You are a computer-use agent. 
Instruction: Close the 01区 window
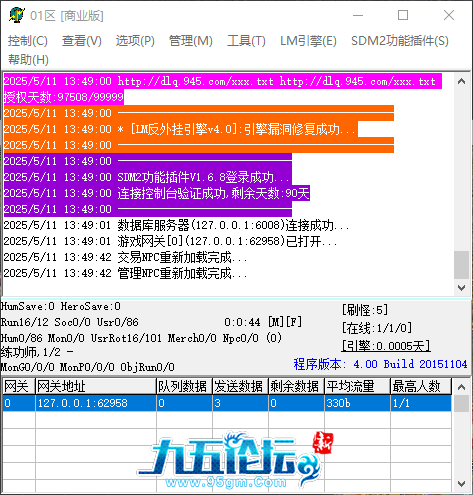pos(449,15)
